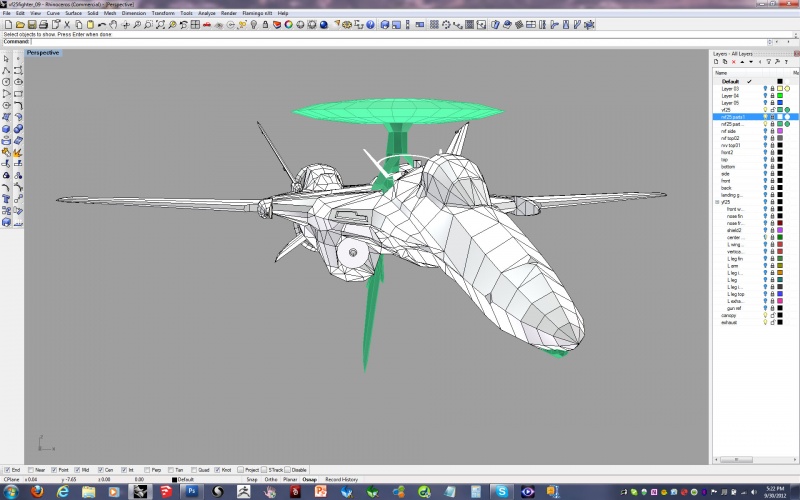Click the color wheel icon in toolbar
This screenshot has width=800, height=500.
[289, 24]
